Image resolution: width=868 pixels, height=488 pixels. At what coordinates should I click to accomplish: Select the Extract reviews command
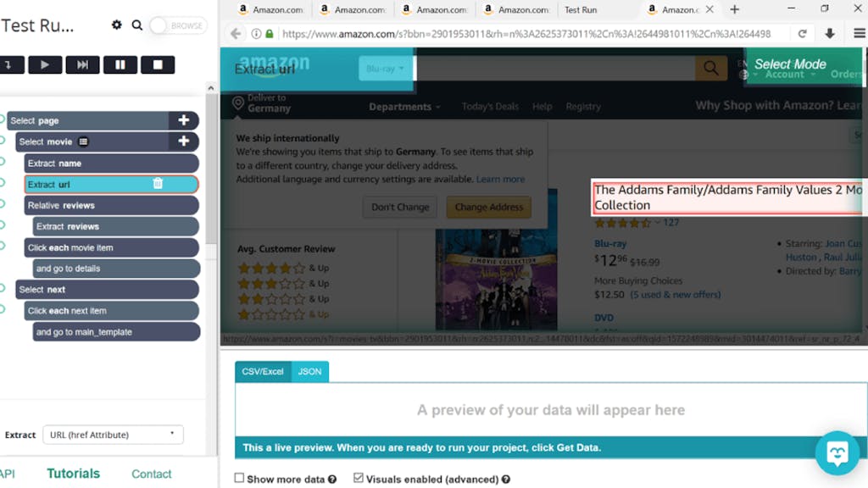115,226
